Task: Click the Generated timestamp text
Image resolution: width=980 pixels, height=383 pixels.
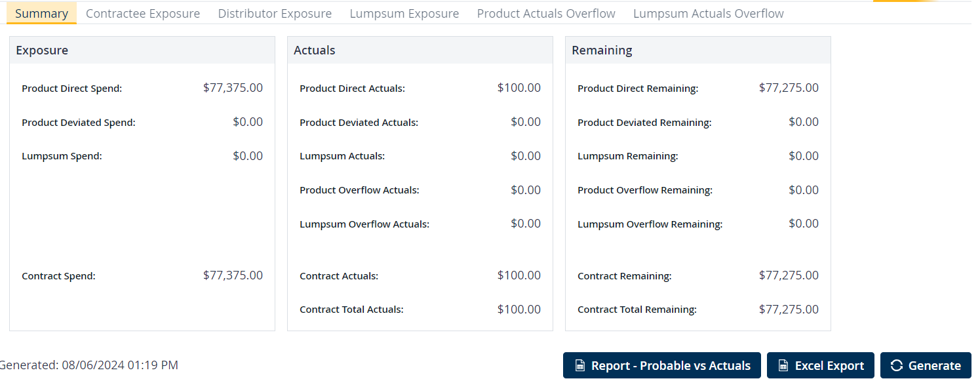Action: [89, 365]
